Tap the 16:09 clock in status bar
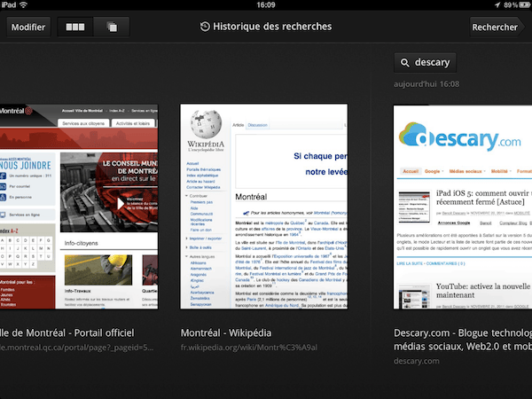Image resolution: width=532 pixels, height=399 pixels. [266, 4]
